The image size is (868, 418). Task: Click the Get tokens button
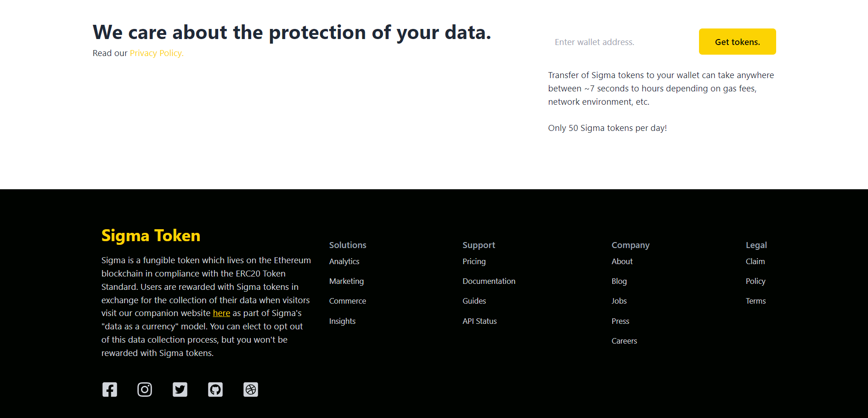pyautogui.click(x=737, y=41)
